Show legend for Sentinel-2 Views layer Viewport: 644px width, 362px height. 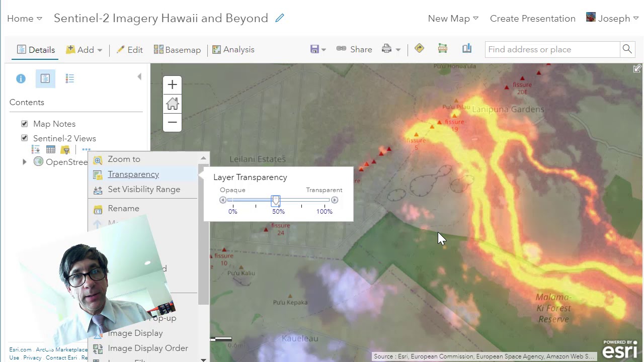click(x=36, y=149)
